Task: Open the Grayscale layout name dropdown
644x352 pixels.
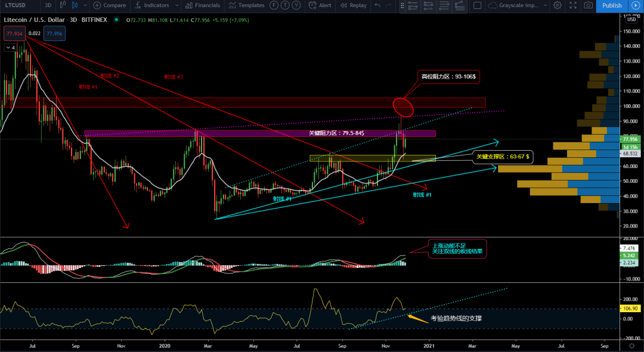Action: coord(516,5)
